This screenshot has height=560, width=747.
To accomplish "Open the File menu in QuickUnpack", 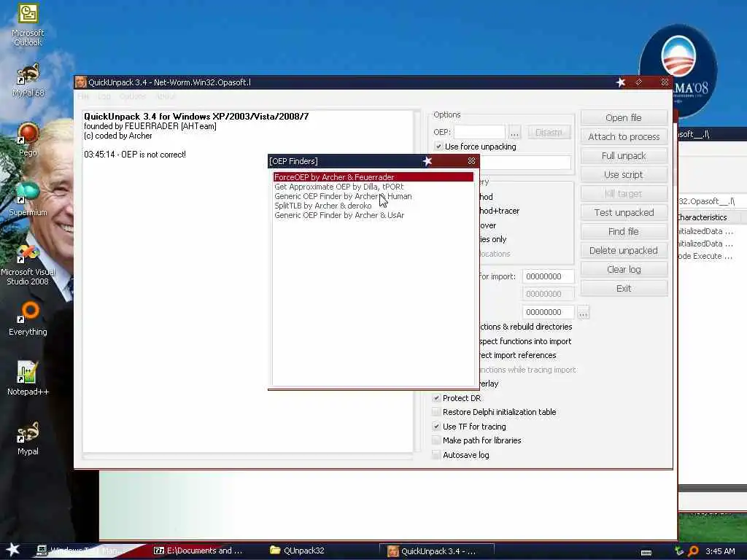I will click(x=83, y=97).
